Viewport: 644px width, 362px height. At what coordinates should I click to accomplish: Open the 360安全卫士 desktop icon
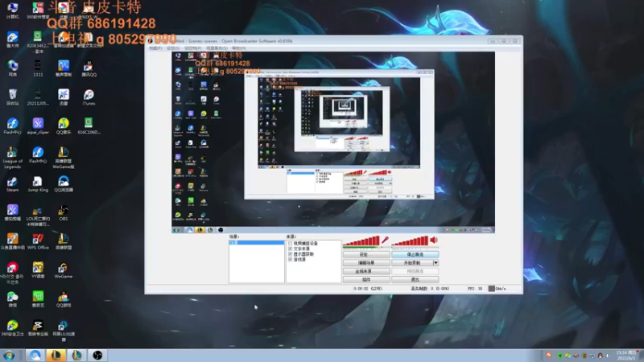tap(12, 328)
